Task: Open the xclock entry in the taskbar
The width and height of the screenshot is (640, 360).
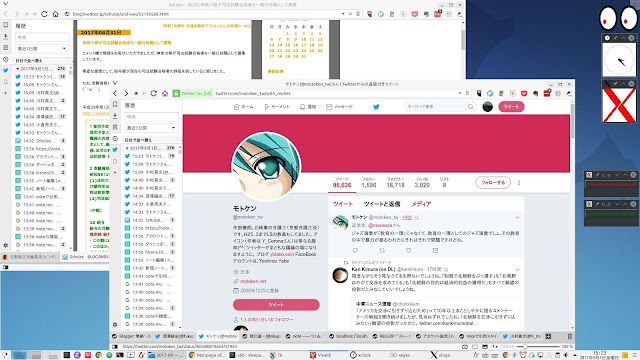Action: (x=361, y=355)
